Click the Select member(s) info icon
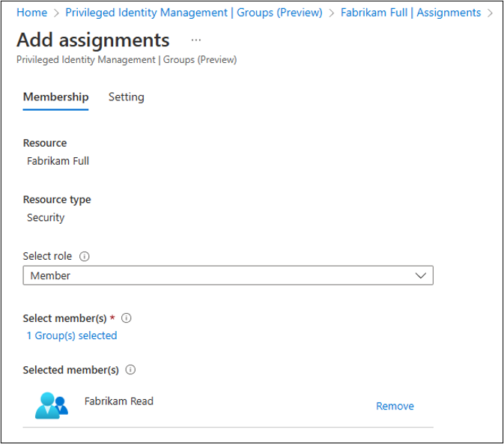Viewport: 504px width, 444px height. coord(126,317)
